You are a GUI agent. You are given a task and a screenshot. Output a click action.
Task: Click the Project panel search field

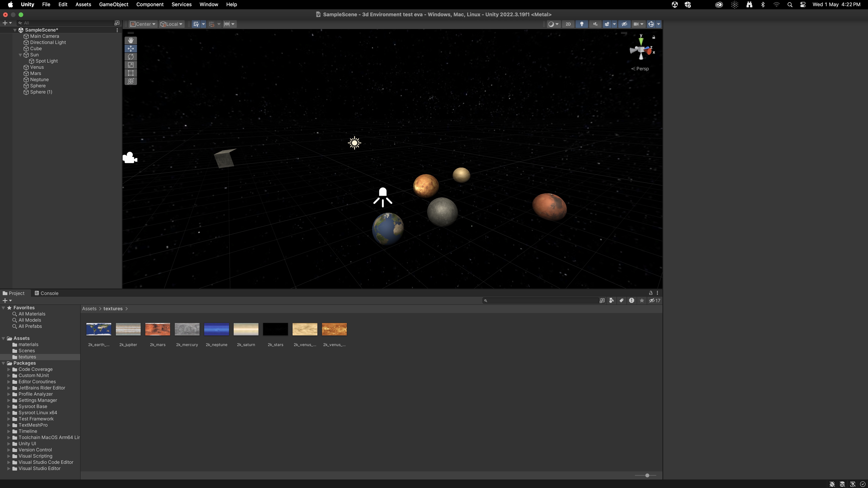pyautogui.click(x=541, y=300)
